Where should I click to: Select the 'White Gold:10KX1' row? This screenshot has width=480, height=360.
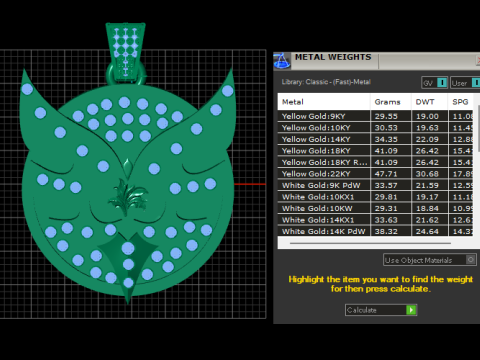click(x=375, y=197)
